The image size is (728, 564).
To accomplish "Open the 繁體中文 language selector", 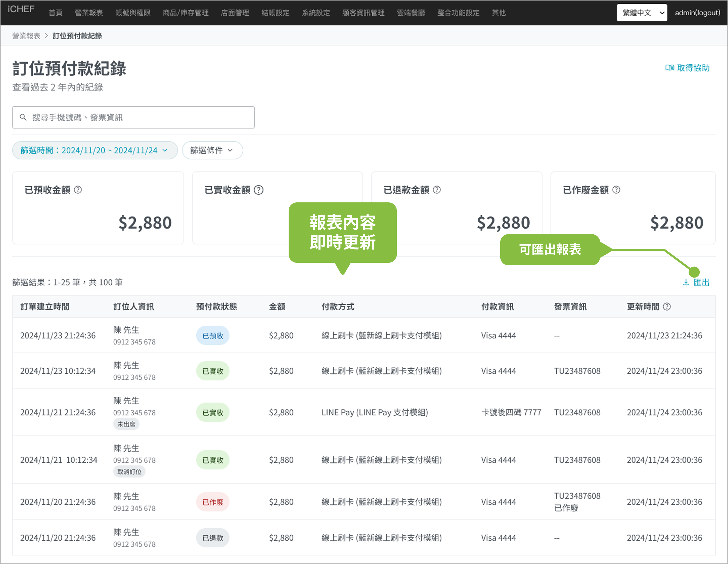I will pyautogui.click(x=642, y=13).
